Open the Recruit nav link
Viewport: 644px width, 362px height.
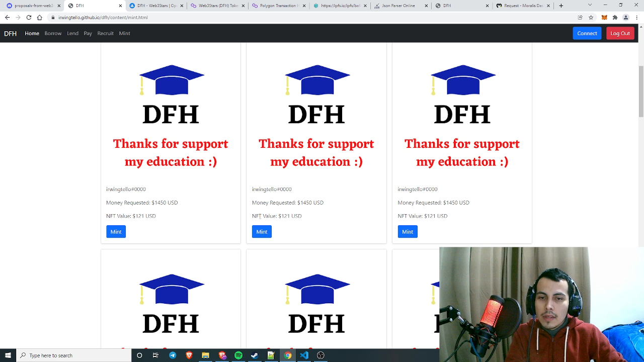105,33
